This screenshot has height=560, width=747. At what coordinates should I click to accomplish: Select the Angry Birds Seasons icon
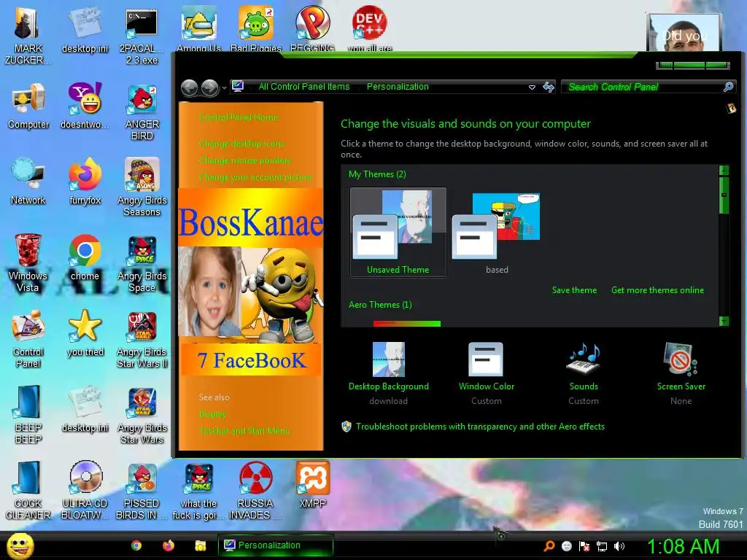pyautogui.click(x=142, y=187)
